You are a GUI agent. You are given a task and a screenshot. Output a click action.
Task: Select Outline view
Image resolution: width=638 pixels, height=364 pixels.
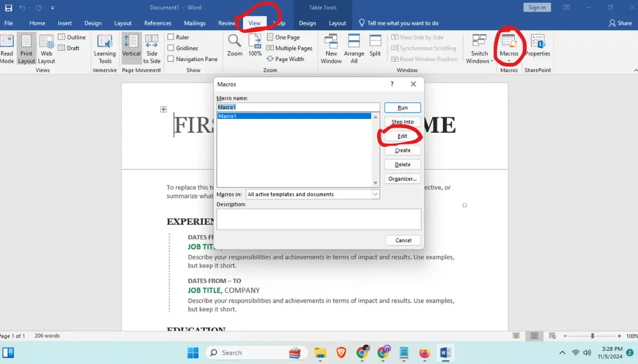tap(72, 37)
